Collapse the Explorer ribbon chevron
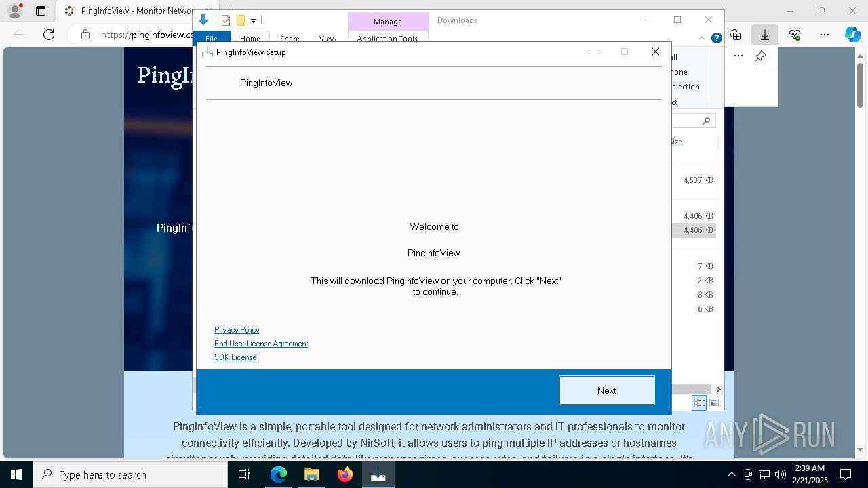The width and height of the screenshot is (868, 488). (702, 38)
